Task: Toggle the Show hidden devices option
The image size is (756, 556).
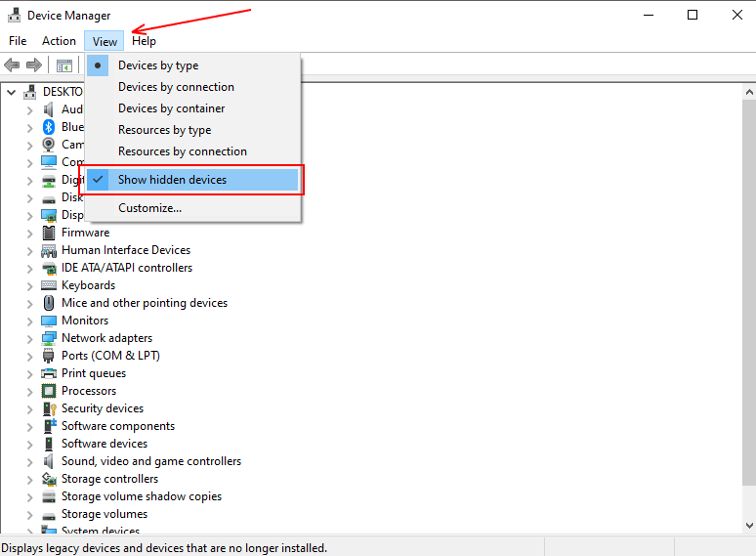Action: click(x=193, y=180)
